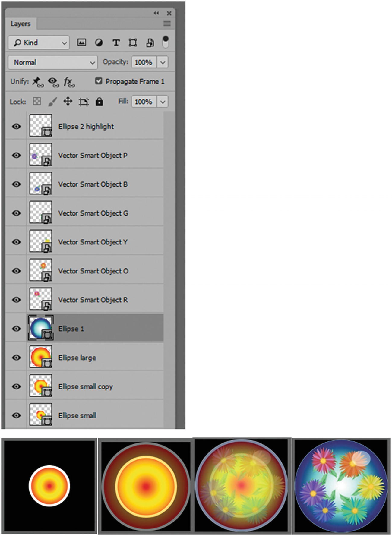The height and width of the screenshot is (536, 392).
Task: Select Ellipse 1 layer name
Action: click(x=71, y=329)
